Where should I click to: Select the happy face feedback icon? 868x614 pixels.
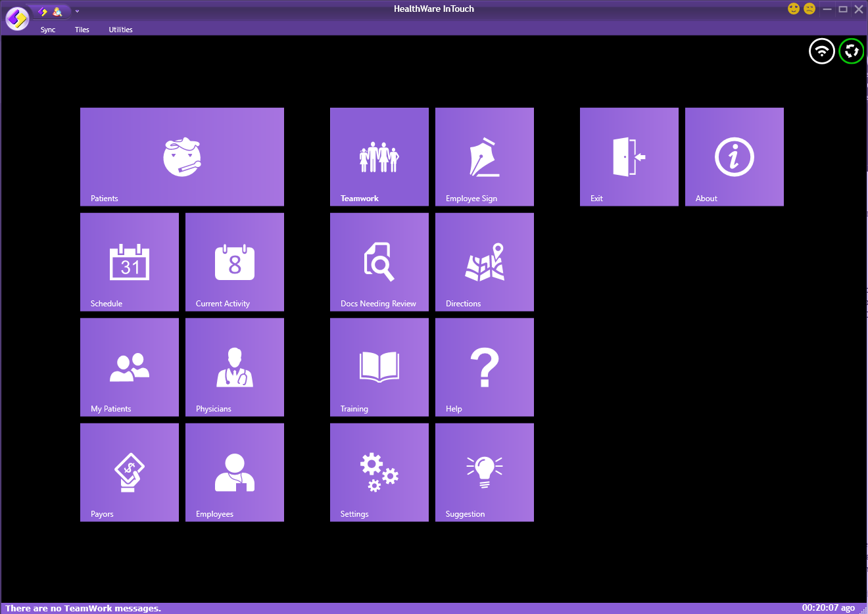(x=793, y=9)
